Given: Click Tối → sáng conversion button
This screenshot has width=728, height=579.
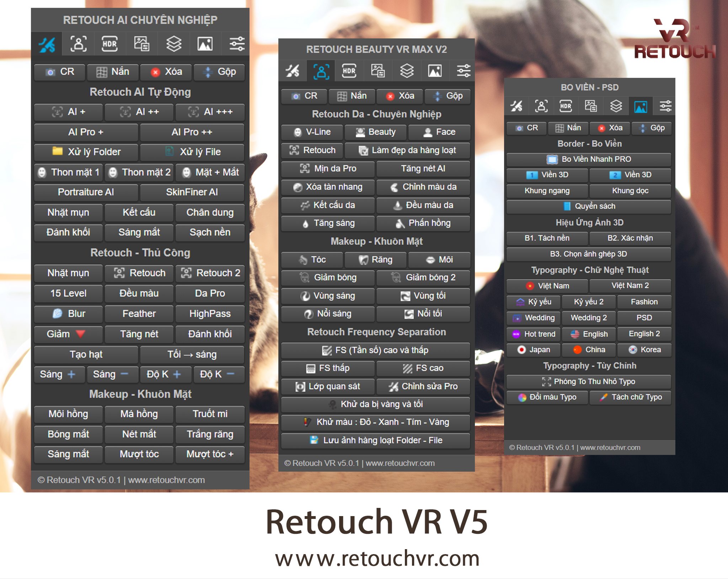Looking at the screenshot, I should [192, 354].
